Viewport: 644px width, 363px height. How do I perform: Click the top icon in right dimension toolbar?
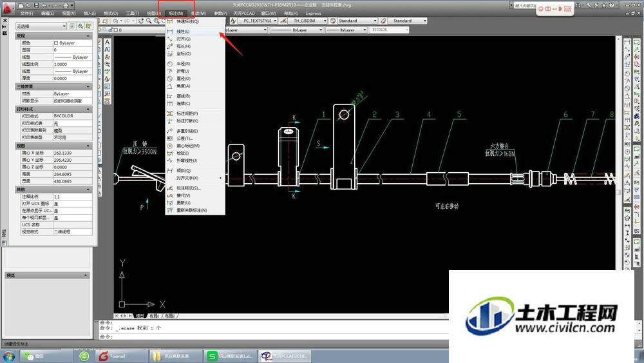click(x=627, y=42)
